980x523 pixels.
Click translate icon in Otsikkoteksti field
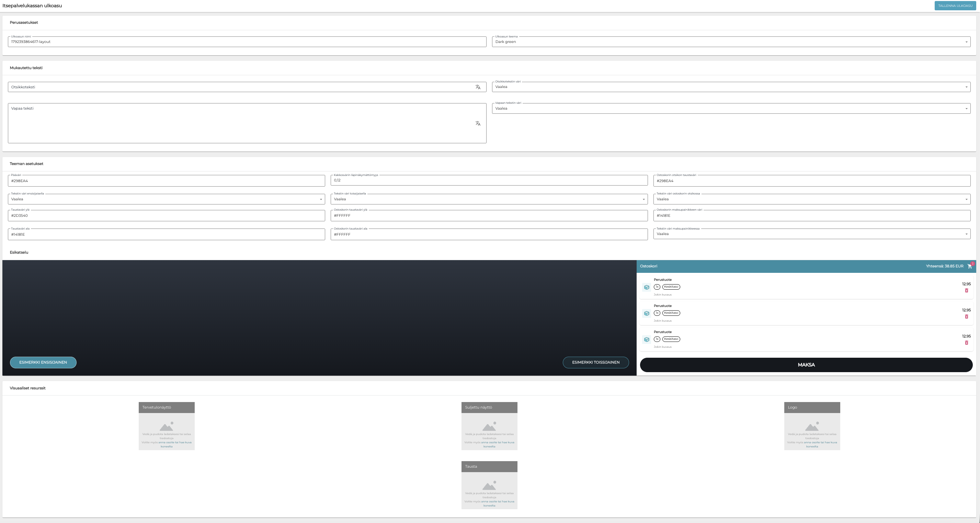[x=478, y=87]
